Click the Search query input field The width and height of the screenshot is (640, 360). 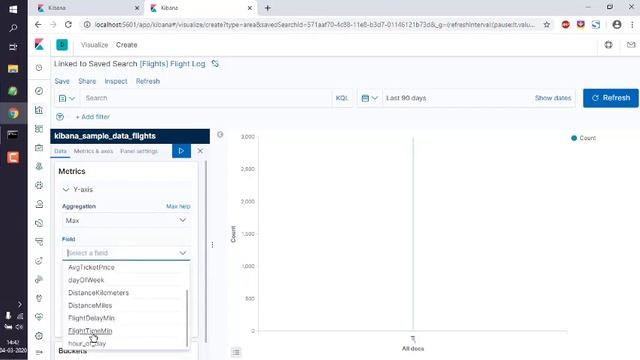click(x=206, y=98)
